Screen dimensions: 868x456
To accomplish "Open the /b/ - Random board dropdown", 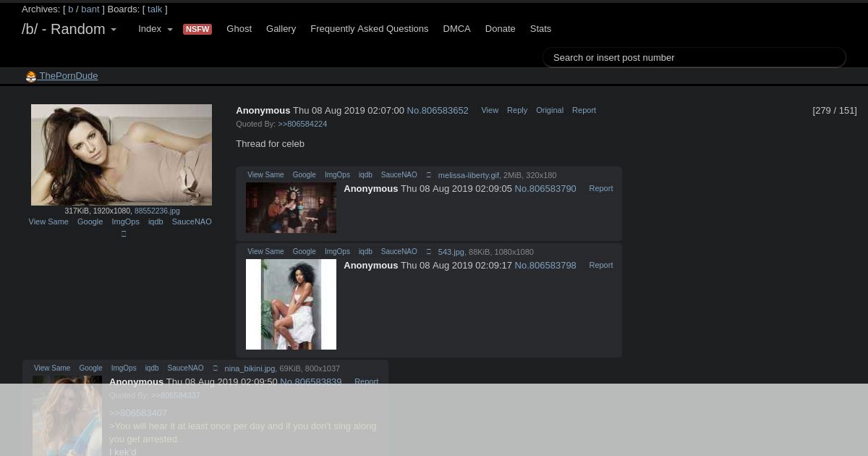I will pyautogui.click(x=69, y=29).
